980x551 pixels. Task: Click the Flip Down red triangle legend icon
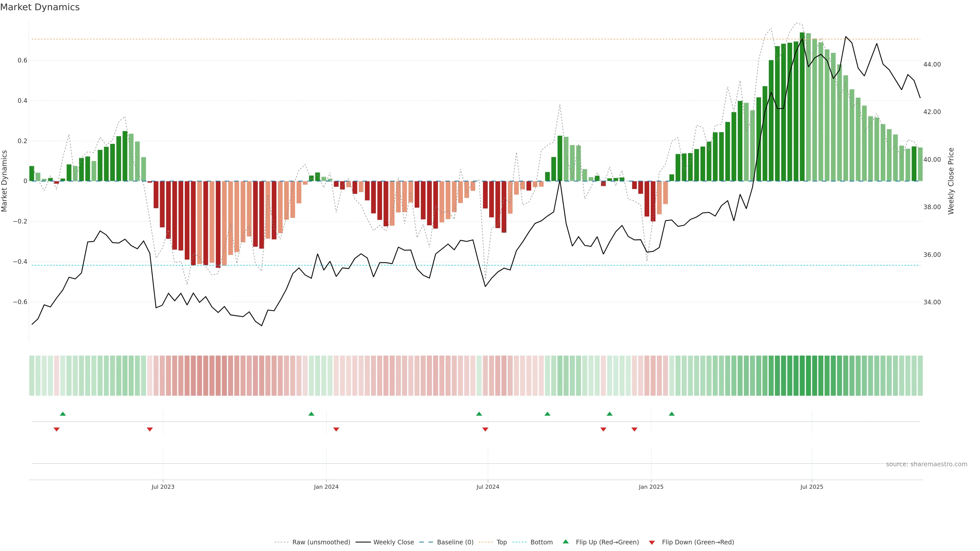click(652, 542)
